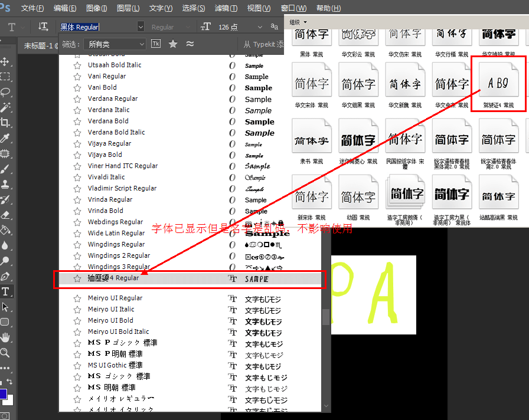
Task: Toggle favorite fonts filter star
Action: (x=173, y=44)
